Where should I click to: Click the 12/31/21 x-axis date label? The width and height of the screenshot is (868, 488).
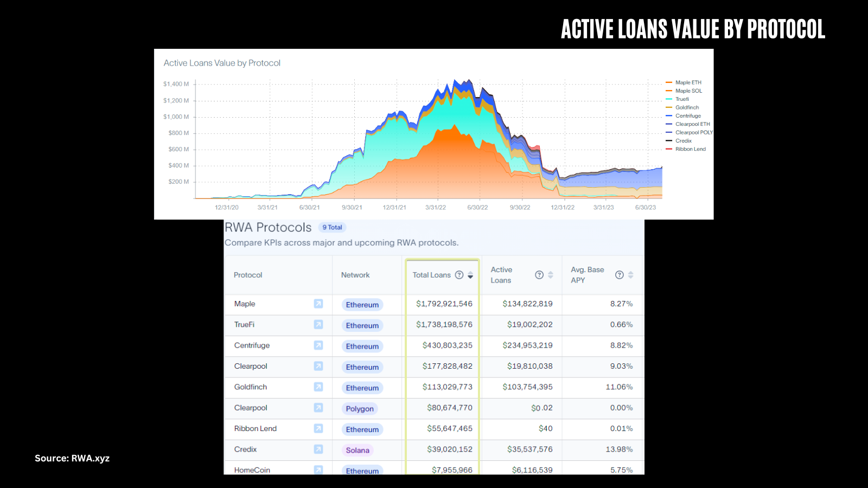click(x=394, y=207)
